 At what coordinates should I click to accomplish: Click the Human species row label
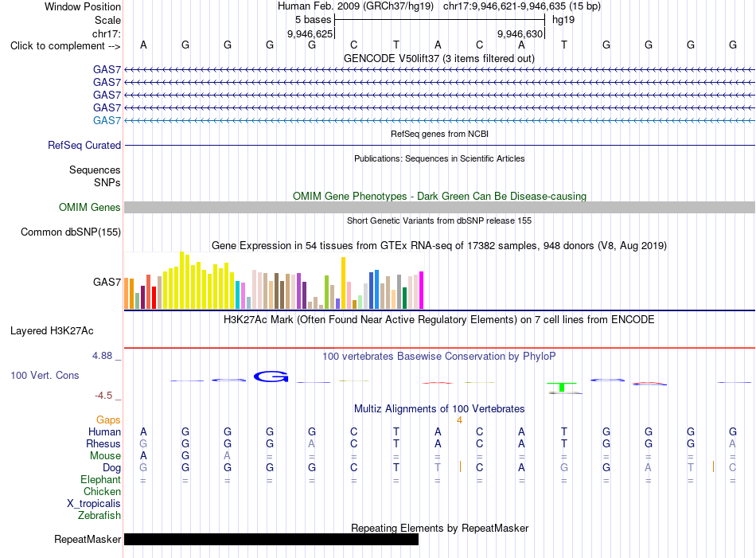click(x=104, y=431)
